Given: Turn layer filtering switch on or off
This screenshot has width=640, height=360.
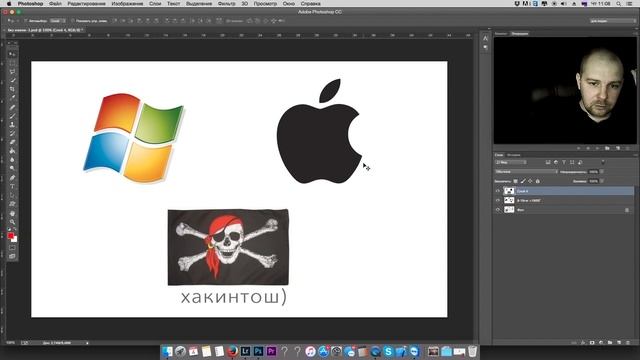Looking at the screenshot, I should [x=603, y=162].
